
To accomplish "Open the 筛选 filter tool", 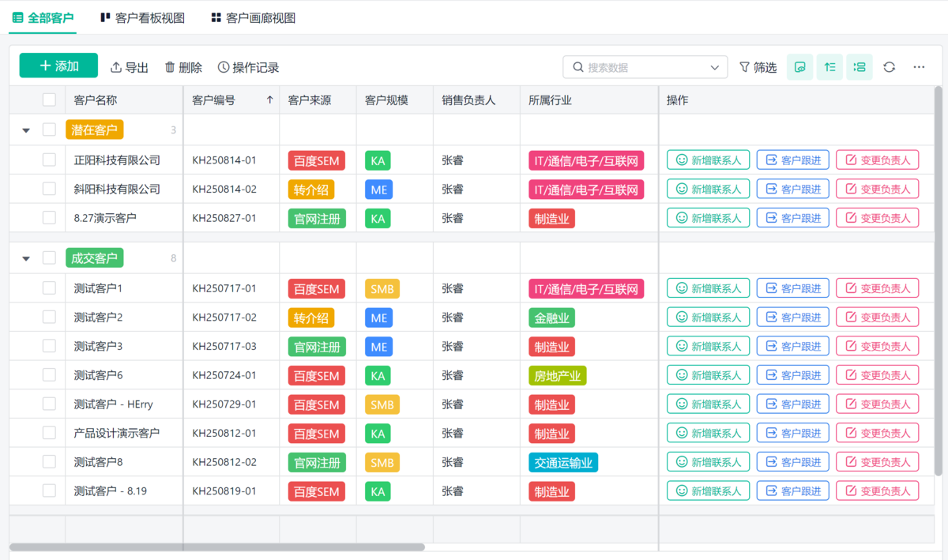I will [x=758, y=67].
